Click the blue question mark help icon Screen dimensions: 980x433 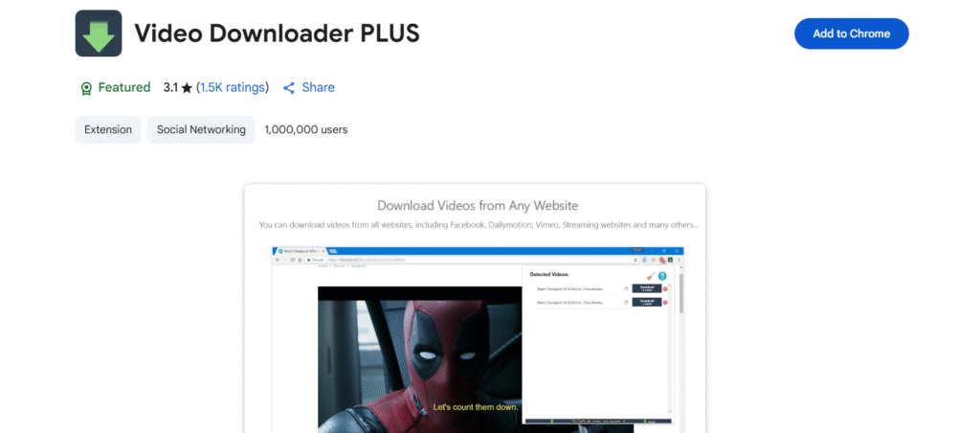pos(662,276)
